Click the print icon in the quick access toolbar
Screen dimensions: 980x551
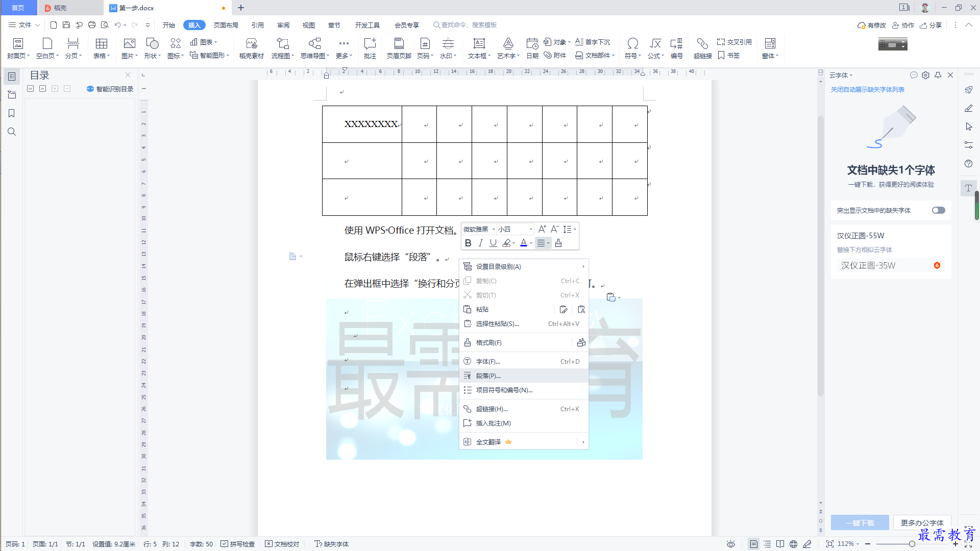(x=92, y=24)
